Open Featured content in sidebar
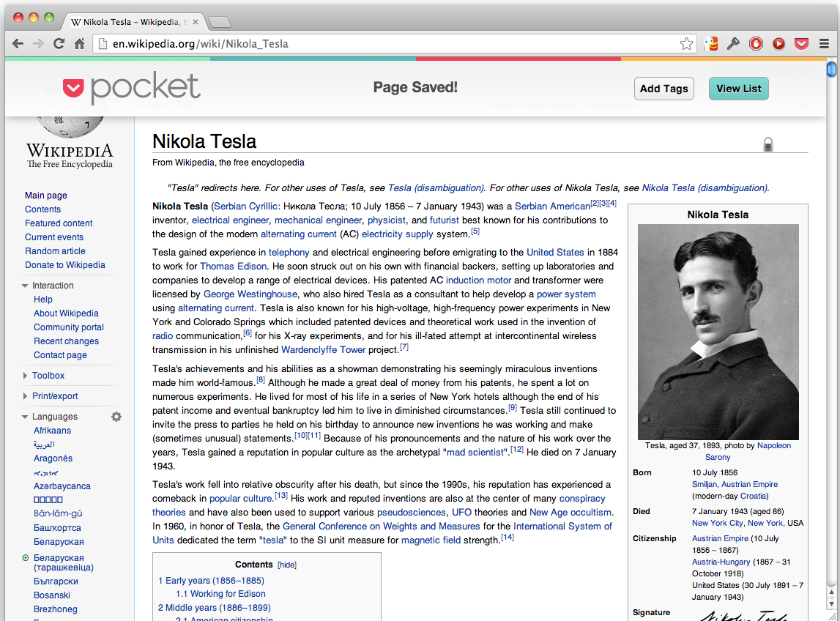The width and height of the screenshot is (840, 621). tap(59, 223)
